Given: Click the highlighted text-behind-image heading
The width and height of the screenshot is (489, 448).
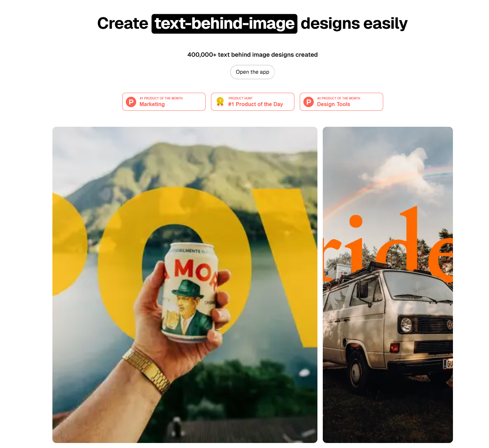Looking at the screenshot, I should pyautogui.click(x=224, y=24).
